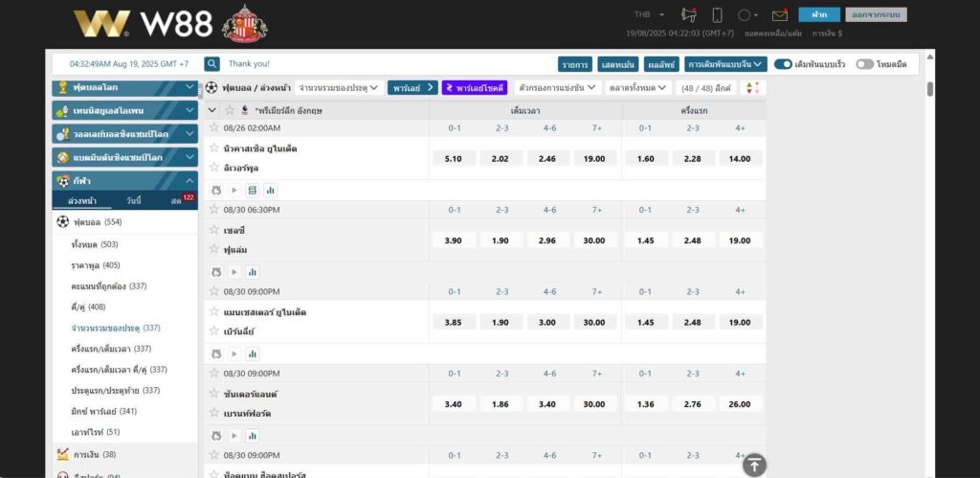Click the play icon for Manchester United match
The image size is (980, 478).
point(234,354)
